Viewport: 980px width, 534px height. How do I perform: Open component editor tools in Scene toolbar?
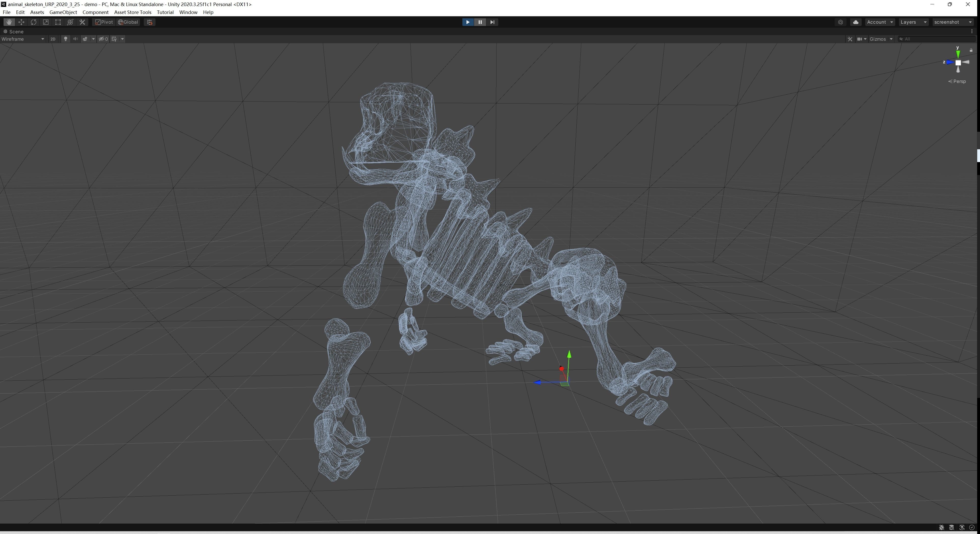coord(850,39)
